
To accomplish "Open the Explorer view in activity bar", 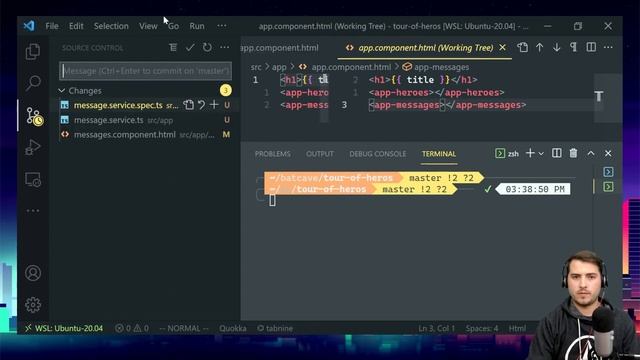I will (x=33, y=51).
